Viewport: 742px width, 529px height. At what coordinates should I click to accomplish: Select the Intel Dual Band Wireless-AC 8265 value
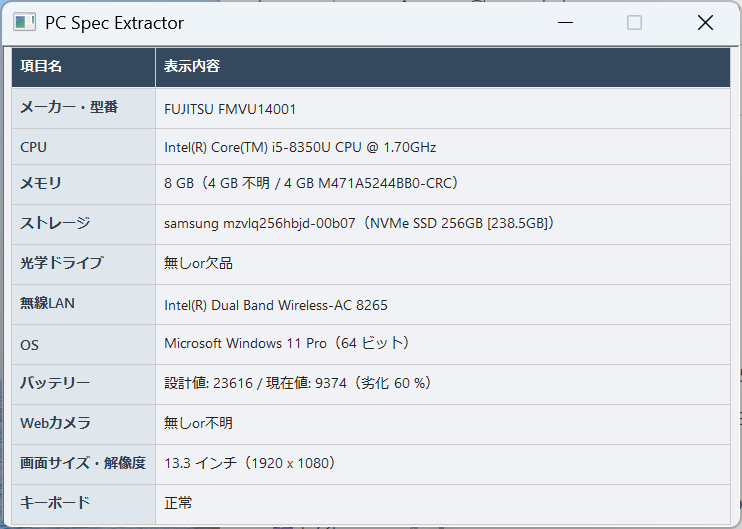[276, 305]
